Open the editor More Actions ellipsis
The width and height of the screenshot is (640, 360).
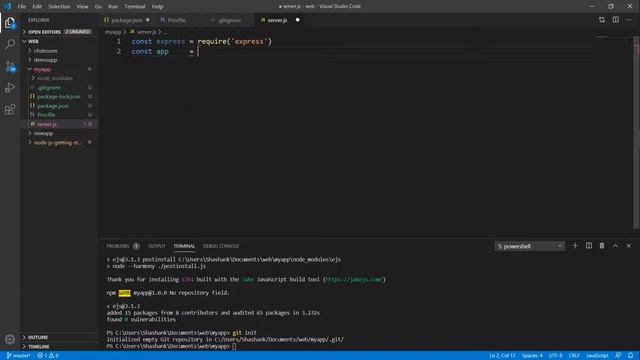click(629, 20)
